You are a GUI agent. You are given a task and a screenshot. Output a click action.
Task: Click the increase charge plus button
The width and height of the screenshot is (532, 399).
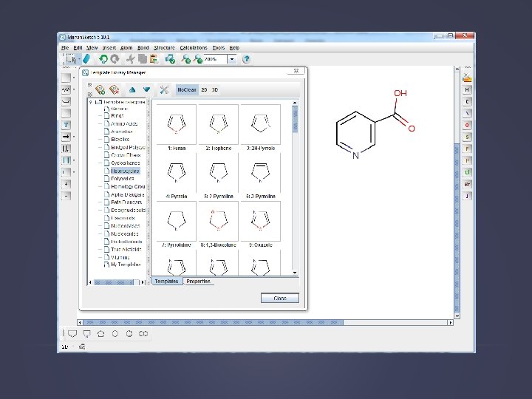tap(66, 184)
